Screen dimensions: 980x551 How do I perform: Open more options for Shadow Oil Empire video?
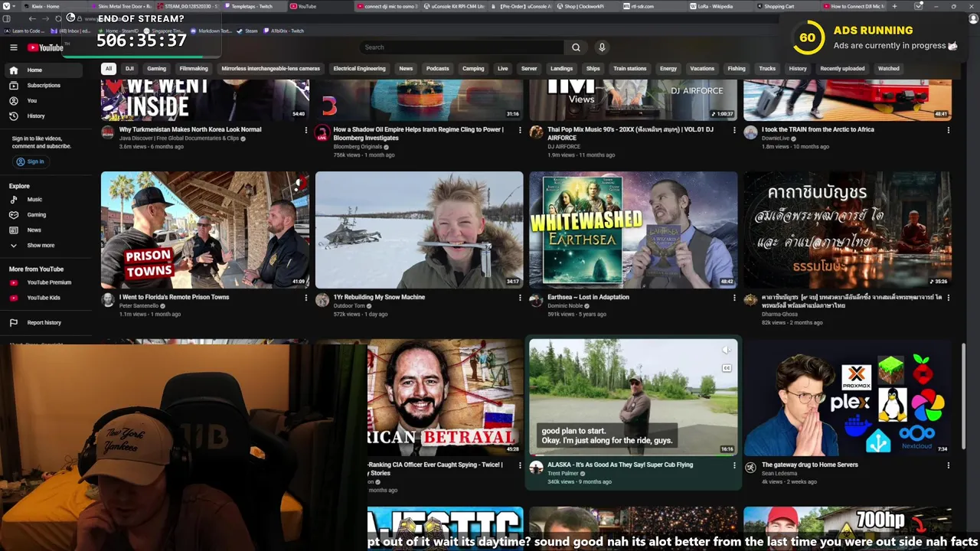tap(520, 130)
